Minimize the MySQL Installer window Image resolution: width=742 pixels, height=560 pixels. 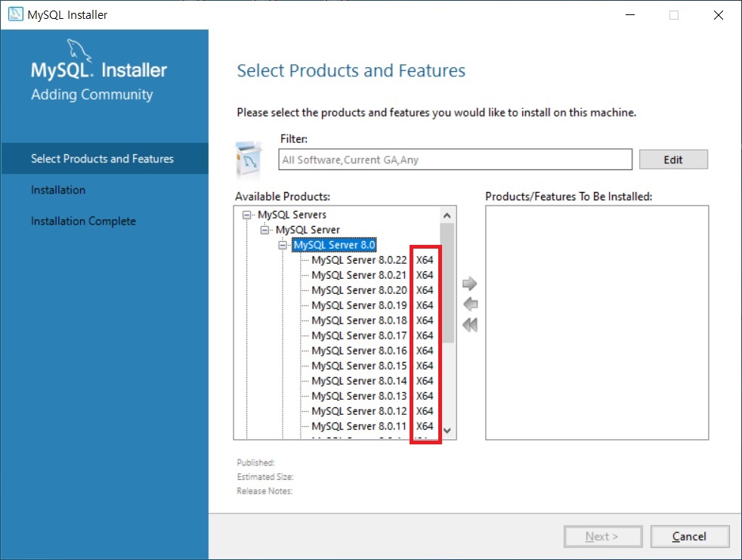(x=630, y=14)
